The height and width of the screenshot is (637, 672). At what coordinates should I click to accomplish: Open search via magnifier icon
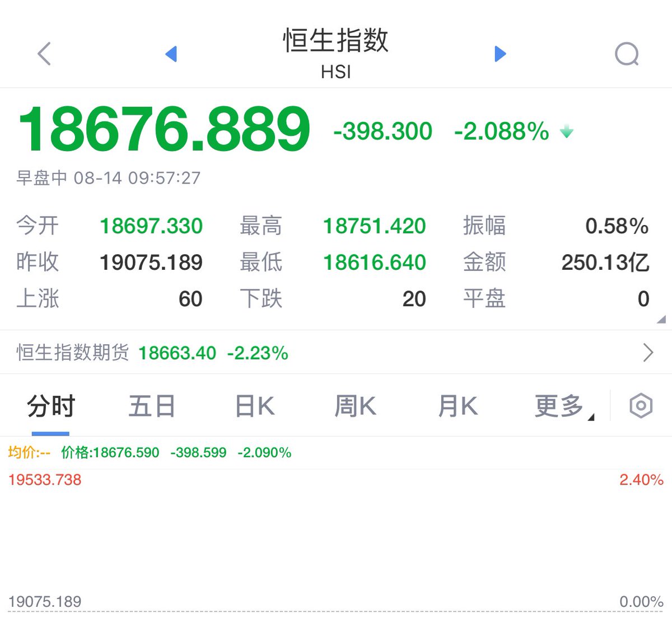(x=627, y=54)
